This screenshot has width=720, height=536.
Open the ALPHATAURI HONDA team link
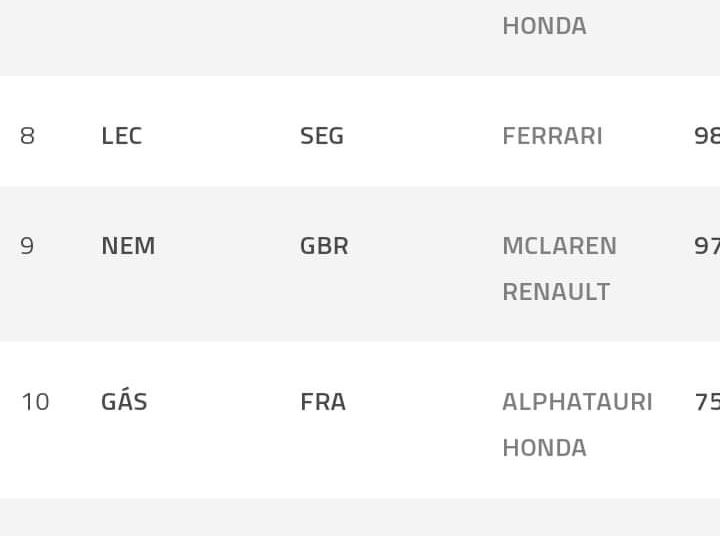pos(577,424)
